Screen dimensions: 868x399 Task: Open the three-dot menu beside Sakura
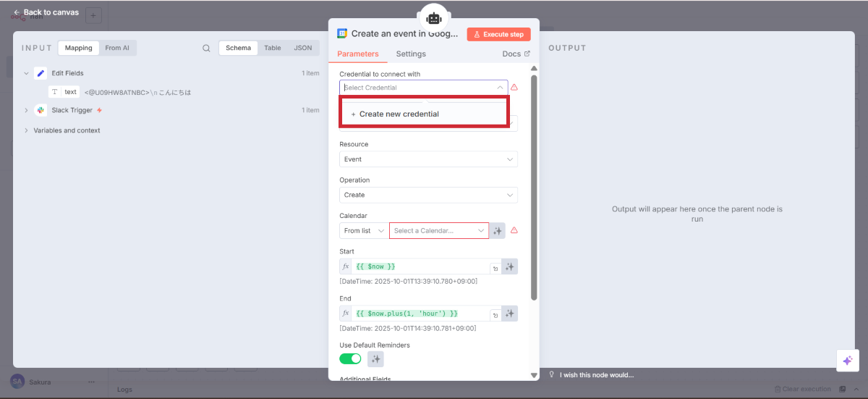click(91, 382)
